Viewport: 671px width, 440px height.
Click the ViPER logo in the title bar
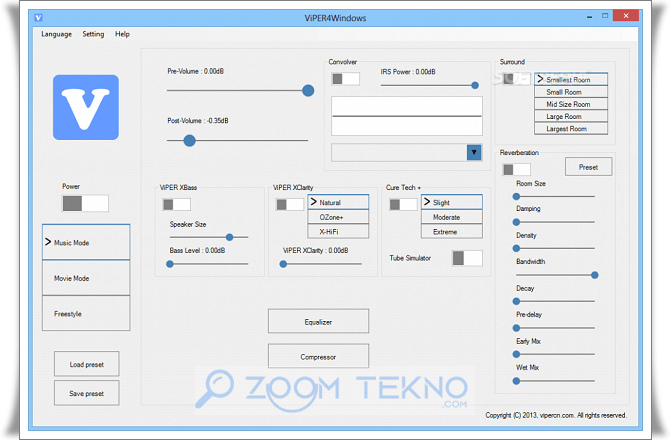coord(39,18)
